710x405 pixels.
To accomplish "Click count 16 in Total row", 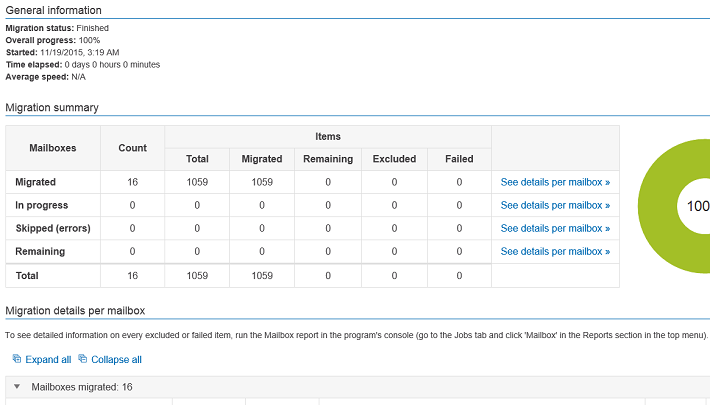I will click(132, 276).
